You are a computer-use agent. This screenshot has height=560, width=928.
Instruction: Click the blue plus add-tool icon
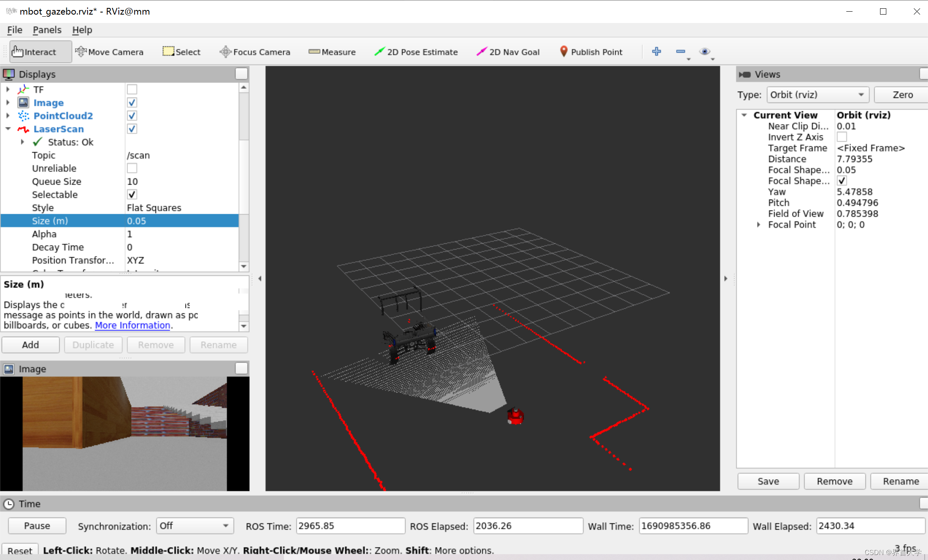[x=656, y=51]
